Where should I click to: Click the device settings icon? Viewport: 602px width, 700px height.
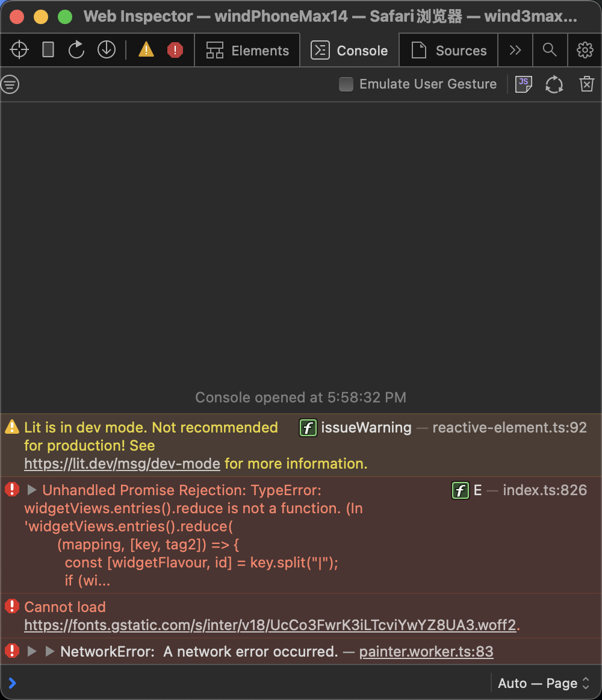(x=48, y=50)
